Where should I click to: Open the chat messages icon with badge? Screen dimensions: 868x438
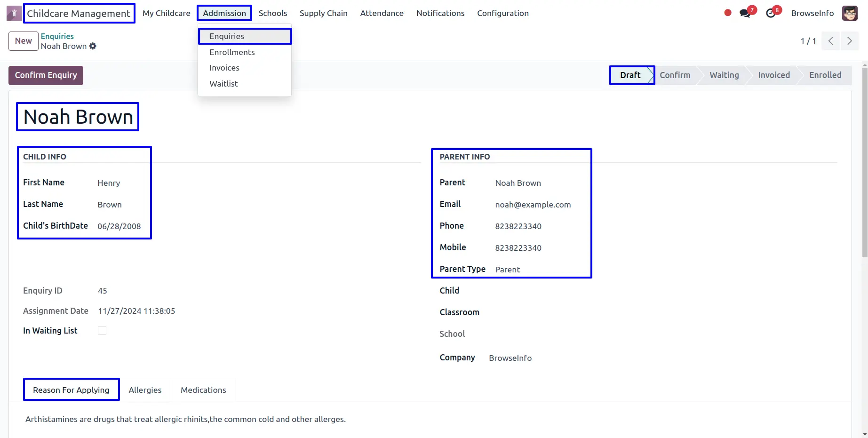(745, 13)
